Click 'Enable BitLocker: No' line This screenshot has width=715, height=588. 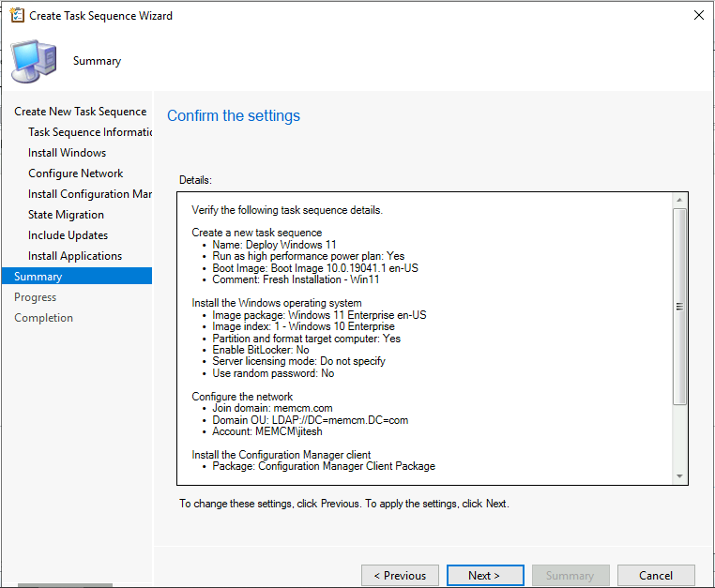261,350
